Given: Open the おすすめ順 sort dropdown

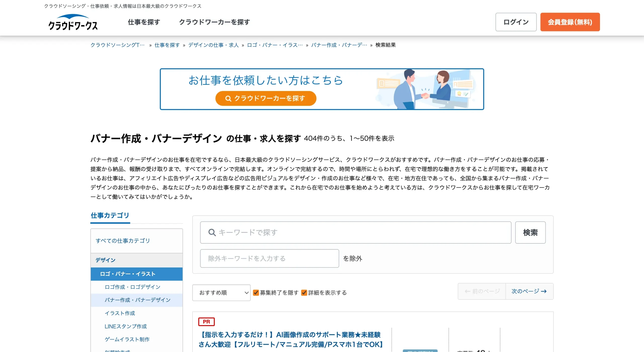Looking at the screenshot, I should tap(221, 293).
